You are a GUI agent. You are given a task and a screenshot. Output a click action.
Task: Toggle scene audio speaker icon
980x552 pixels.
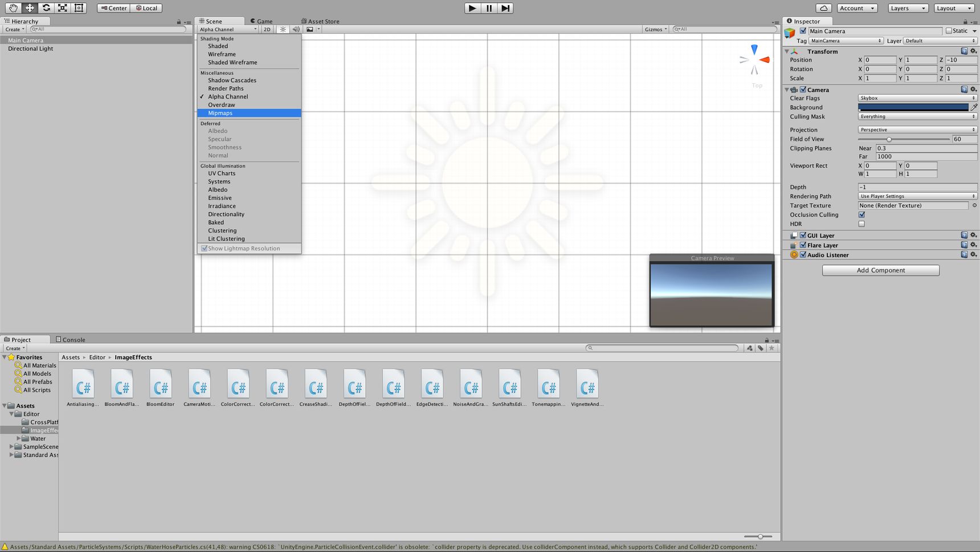[296, 29]
